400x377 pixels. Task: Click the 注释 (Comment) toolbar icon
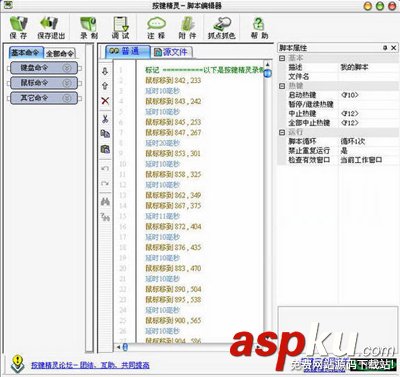click(x=156, y=27)
